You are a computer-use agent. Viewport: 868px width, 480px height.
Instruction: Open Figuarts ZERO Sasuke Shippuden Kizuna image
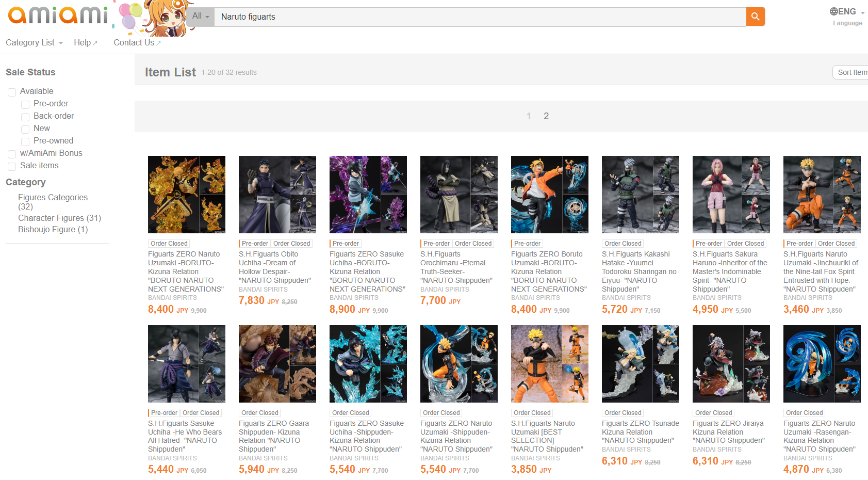pos(368,364)
